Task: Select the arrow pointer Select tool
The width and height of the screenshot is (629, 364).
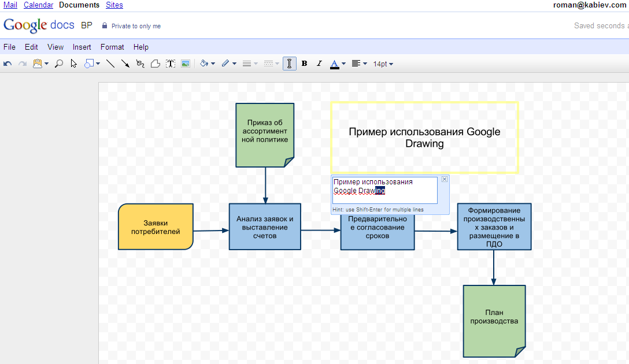Action: [x=74, y=64]
